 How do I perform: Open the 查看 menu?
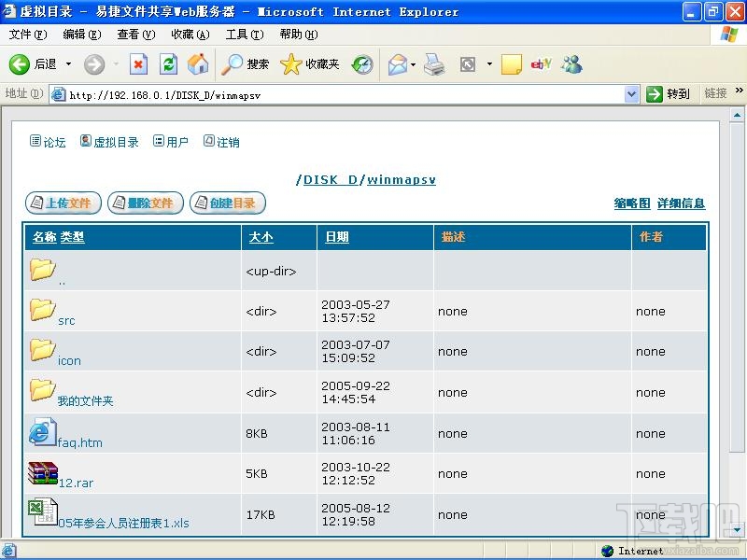tap(134, 34)
